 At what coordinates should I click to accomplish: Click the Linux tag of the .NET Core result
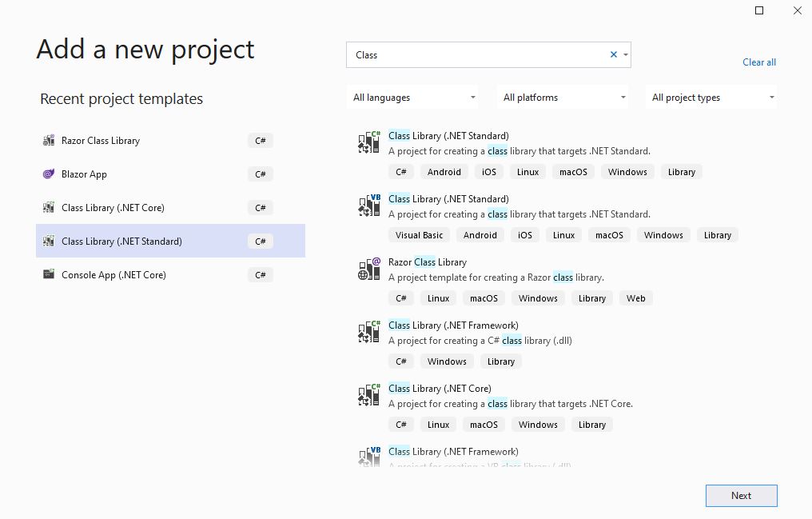(x=438, y=425)
